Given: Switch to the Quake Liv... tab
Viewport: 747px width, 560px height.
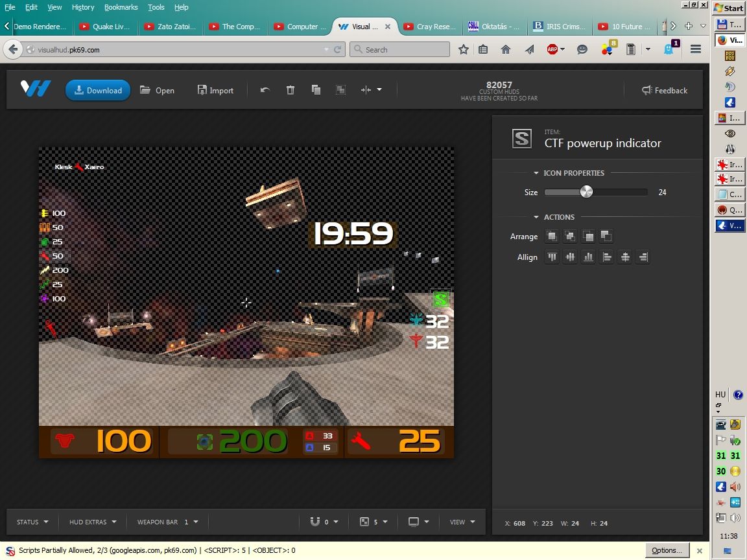Looking at the screenshot, I should point(105,27).
